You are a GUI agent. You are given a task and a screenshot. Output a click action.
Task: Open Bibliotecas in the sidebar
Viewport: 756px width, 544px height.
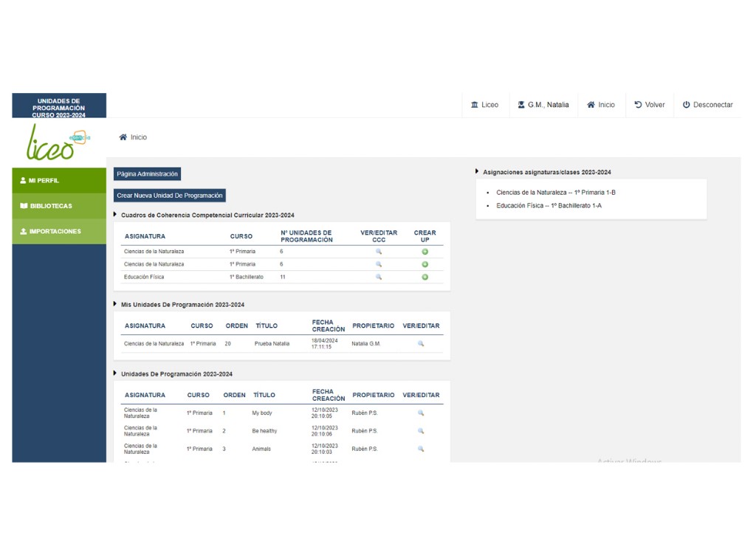59,206
